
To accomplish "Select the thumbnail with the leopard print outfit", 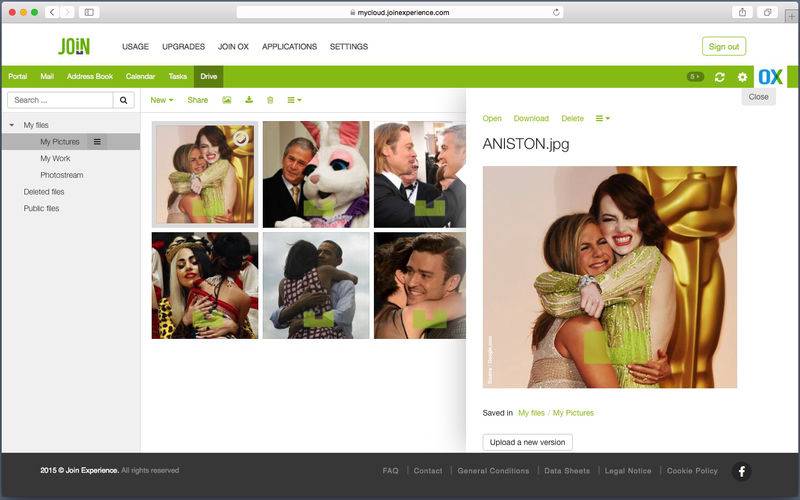I will 205,286.
